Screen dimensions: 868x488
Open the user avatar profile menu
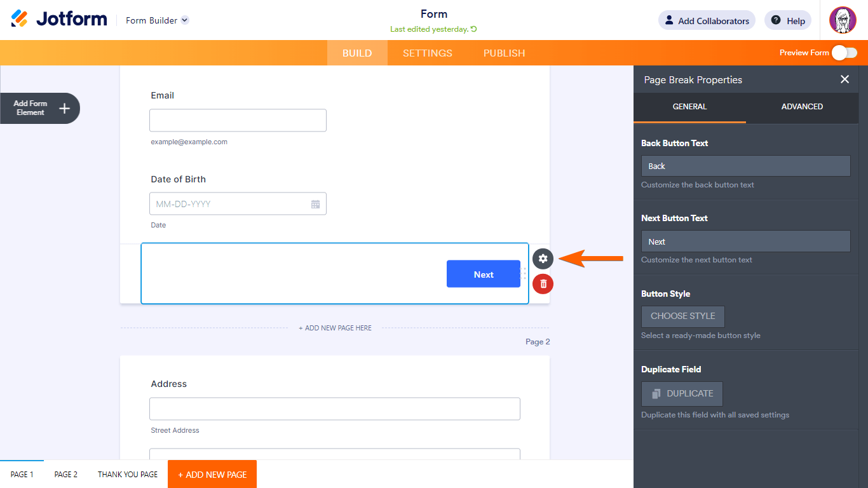843,20
